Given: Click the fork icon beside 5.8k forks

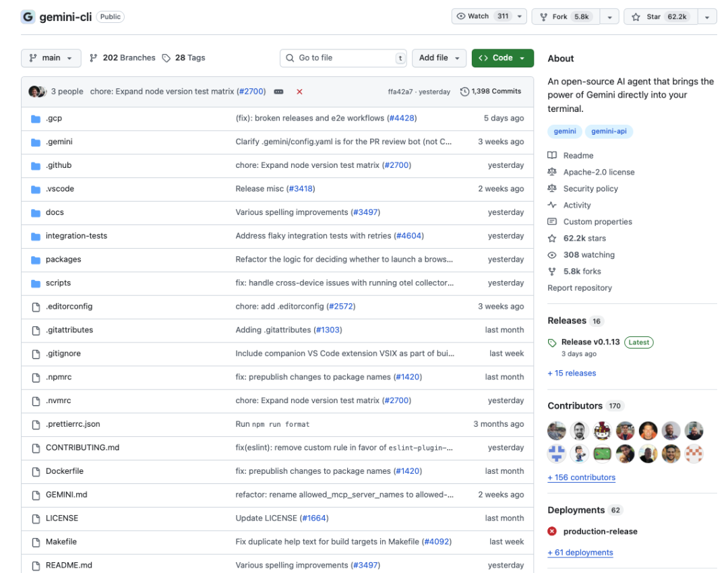Looking at the screenshot, I should pos(552,272).
